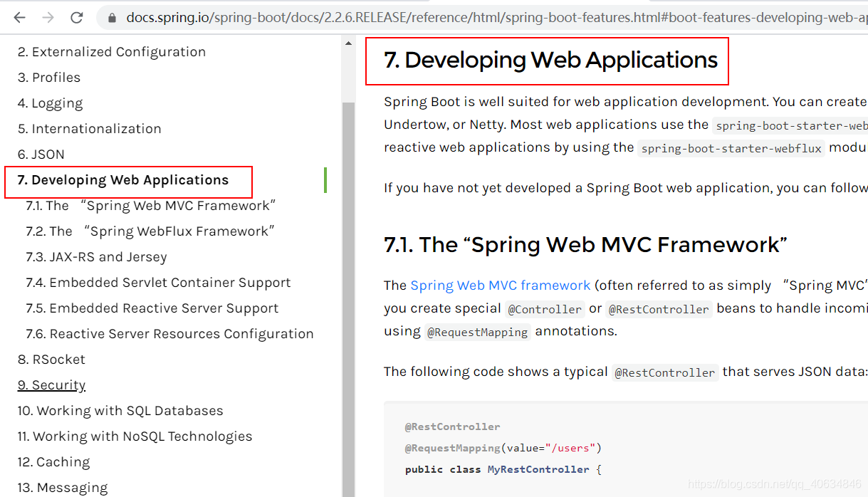Open 5. Internationalization sidebar link
The height and width of the screenshot is (497, 868).
[x=89, y=129]
